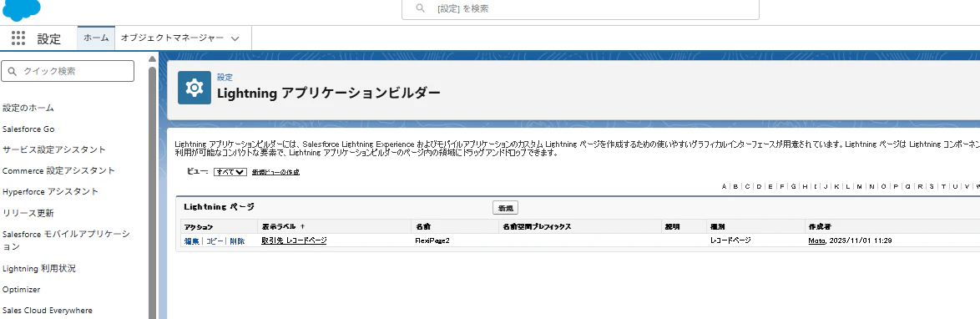Filter list by letter C
Viewport: 980px width, 319px height.
point(747,186)
